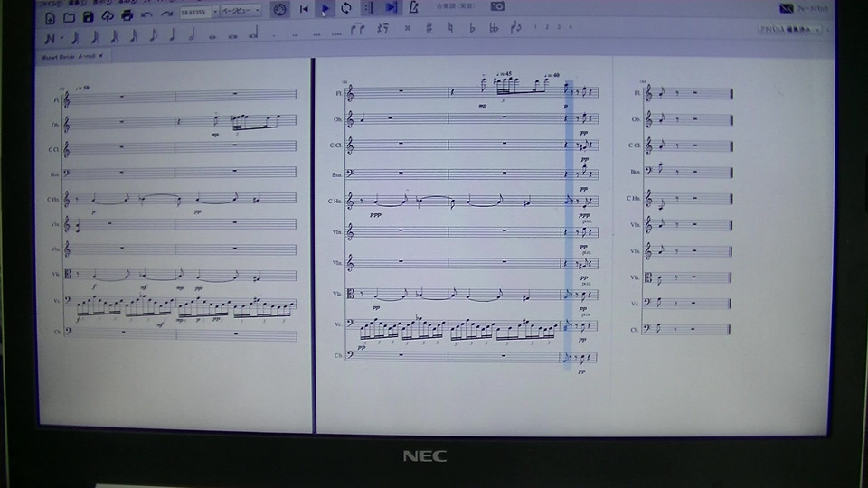Screen dimensions: 868x488
Task: Apply natural accidental
Action: tap(450, 28)
